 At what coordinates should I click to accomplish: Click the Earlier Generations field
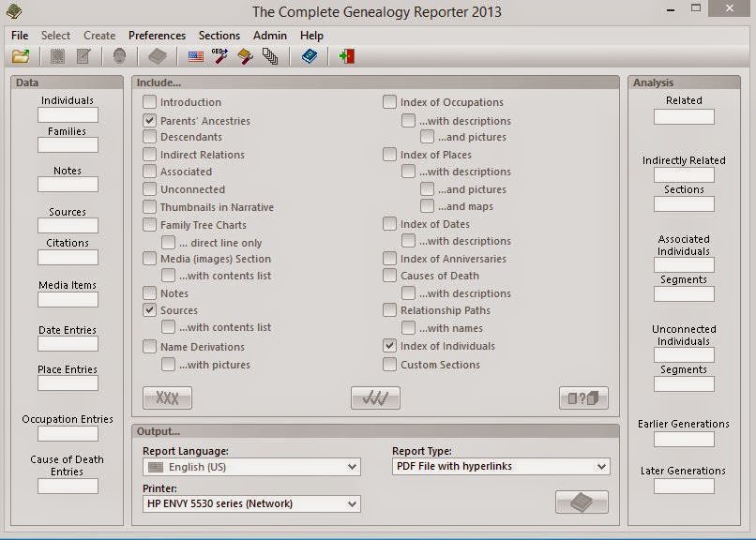pos(684,440)
